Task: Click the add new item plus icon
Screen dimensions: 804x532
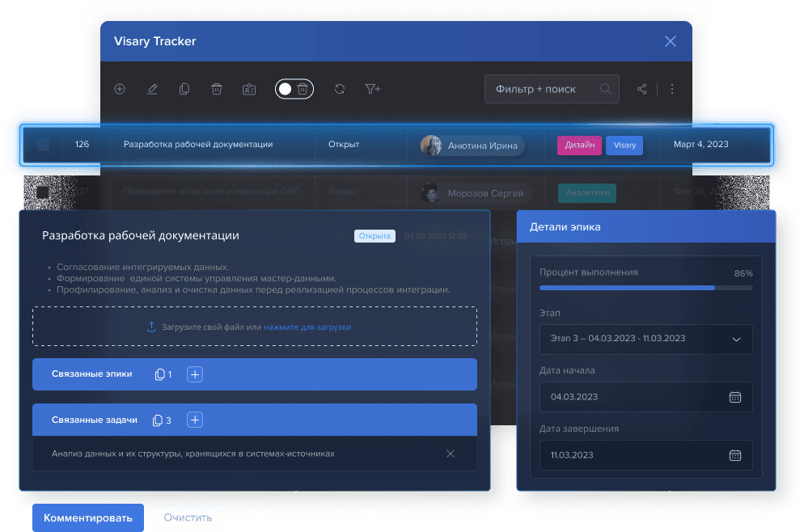Action: tap(120, 89)
